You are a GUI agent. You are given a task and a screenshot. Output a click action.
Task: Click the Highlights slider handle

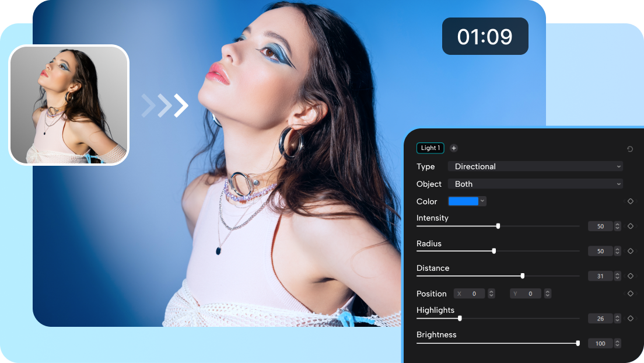[x=460, y=318]
